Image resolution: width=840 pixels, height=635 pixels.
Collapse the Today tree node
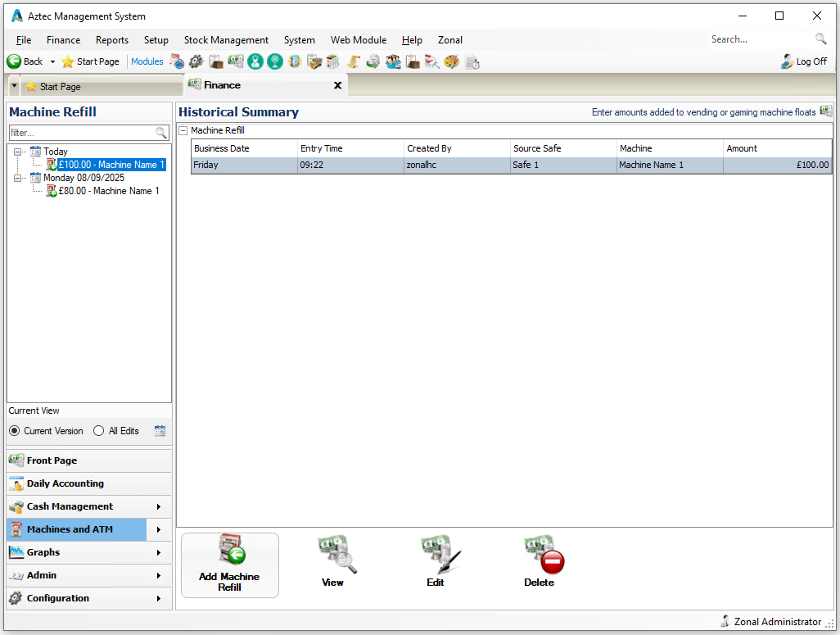[18, 152]
